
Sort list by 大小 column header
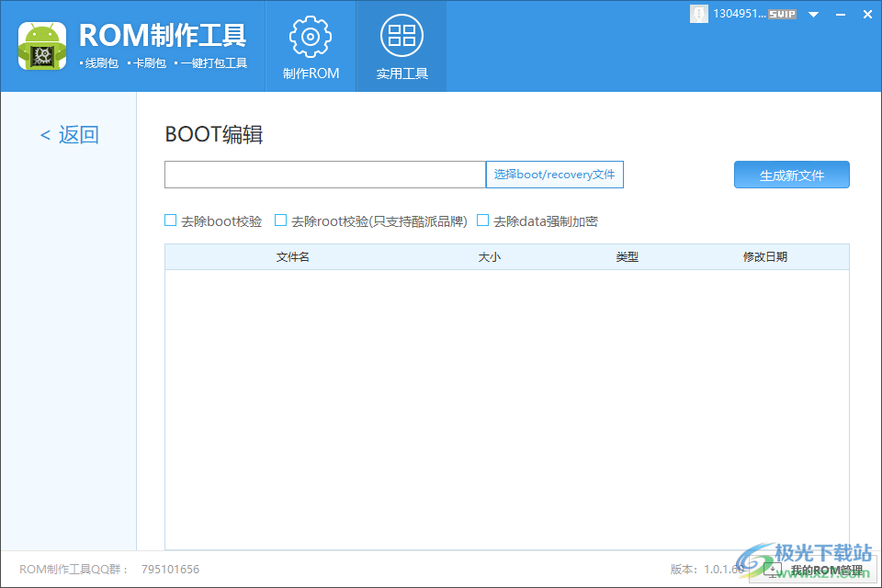coord(489,257)
